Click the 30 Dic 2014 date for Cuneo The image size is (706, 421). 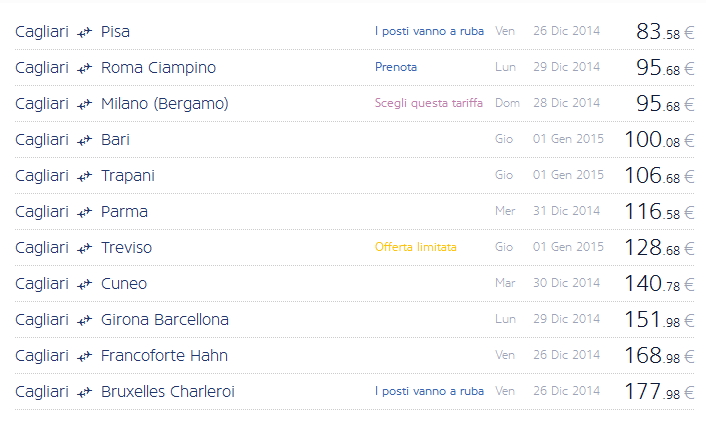(566, 284)
